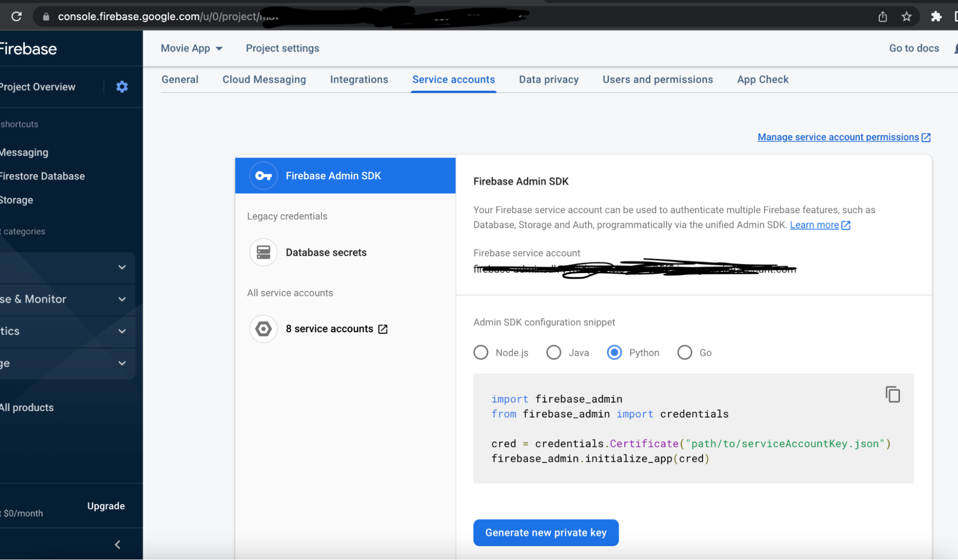
Task: Collapse the sidebar with the left chevron
Action: [117, 545]
